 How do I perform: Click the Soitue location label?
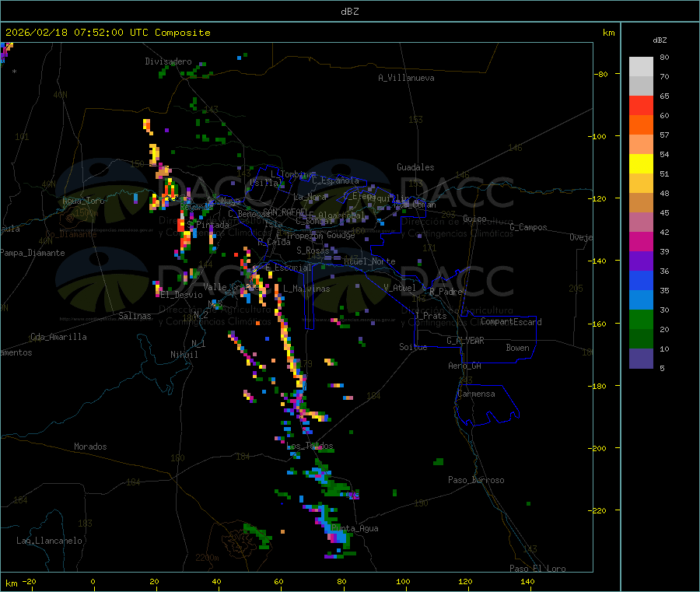pyautogui.click(x=413, y=346)
